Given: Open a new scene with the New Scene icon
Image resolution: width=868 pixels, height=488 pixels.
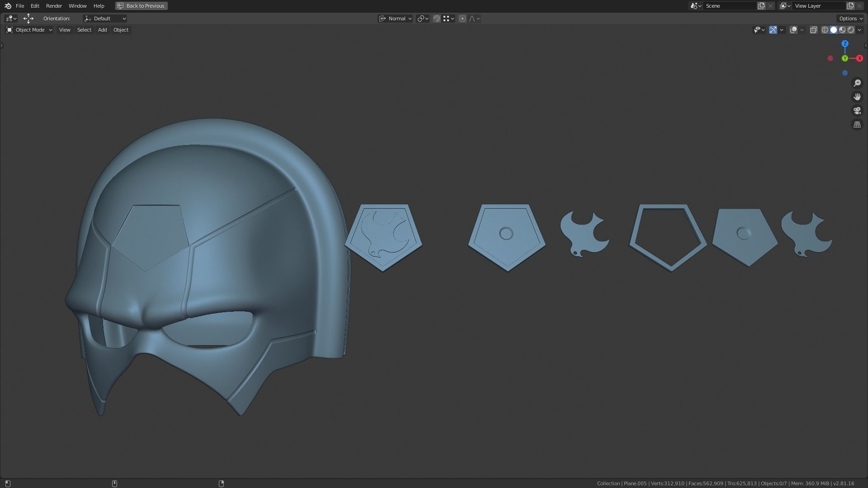Looking at the screenshot, I should pyautogui.click(x=761, y=6).
